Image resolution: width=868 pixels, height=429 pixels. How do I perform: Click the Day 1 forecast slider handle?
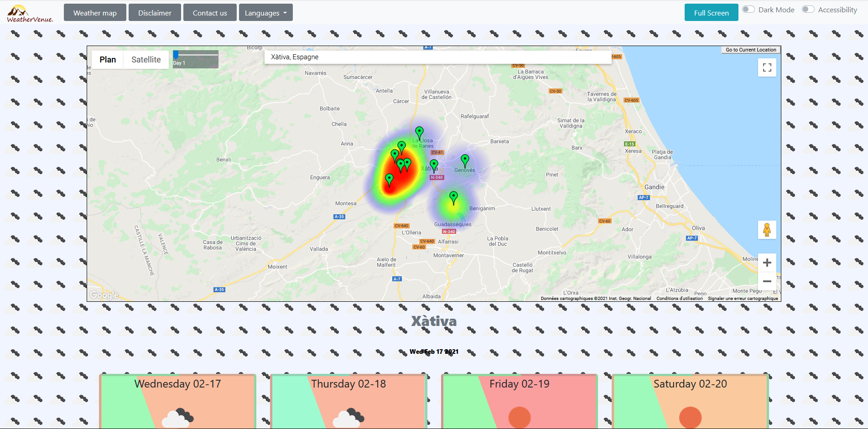pyautogui.click(x=176, y=55)
